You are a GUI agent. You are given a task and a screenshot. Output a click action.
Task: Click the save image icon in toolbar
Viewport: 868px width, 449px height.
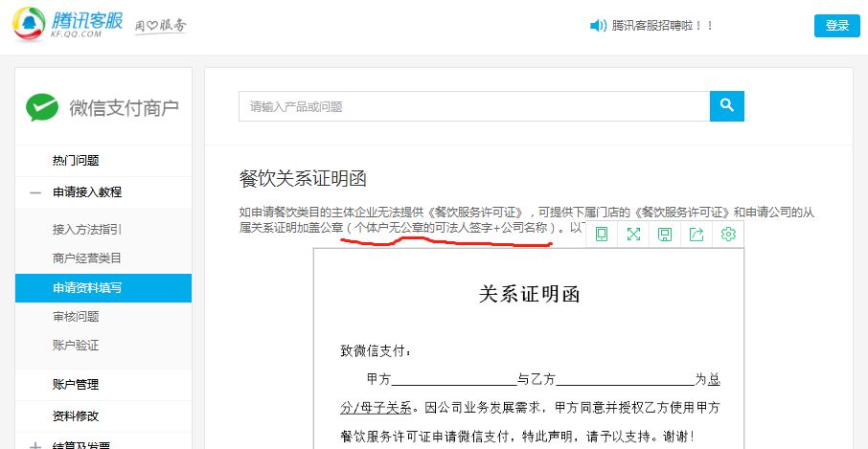[x=665, y=235]
